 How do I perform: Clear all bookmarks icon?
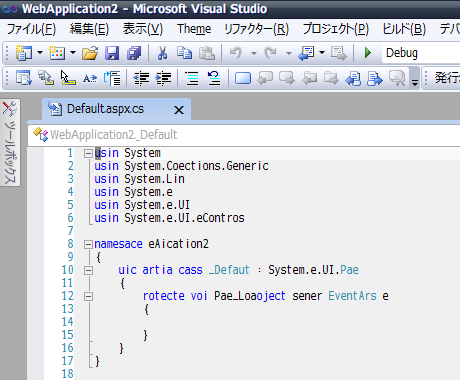(x=397, y=79)
